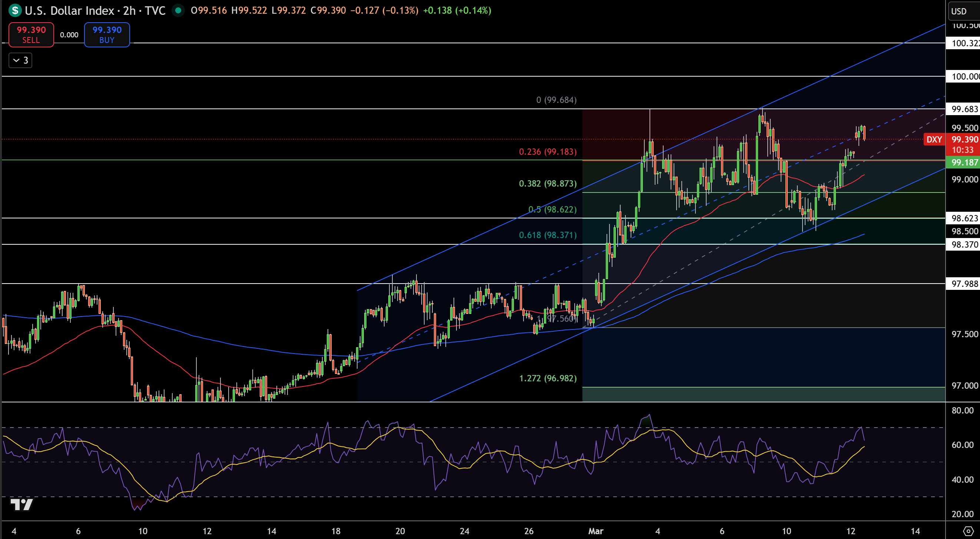Click the DXY price label tag
The height and width of the screenshot is (539, 980).
pos(934,139)
